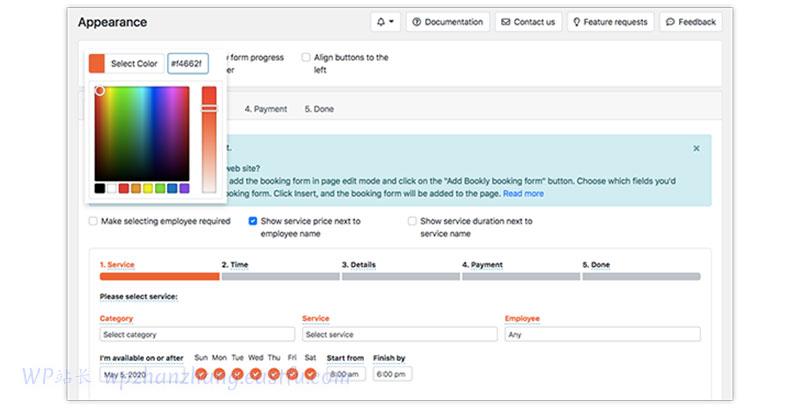
Task: Open the Start from 8:00 am dropdown
Action: click(x=346, y=374)
